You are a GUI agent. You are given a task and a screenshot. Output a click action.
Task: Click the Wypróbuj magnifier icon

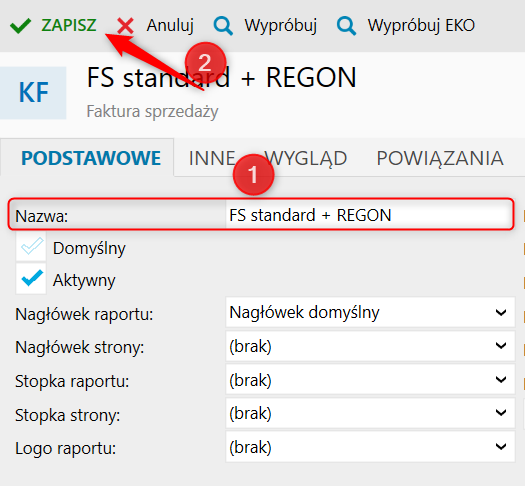(223, 26)
